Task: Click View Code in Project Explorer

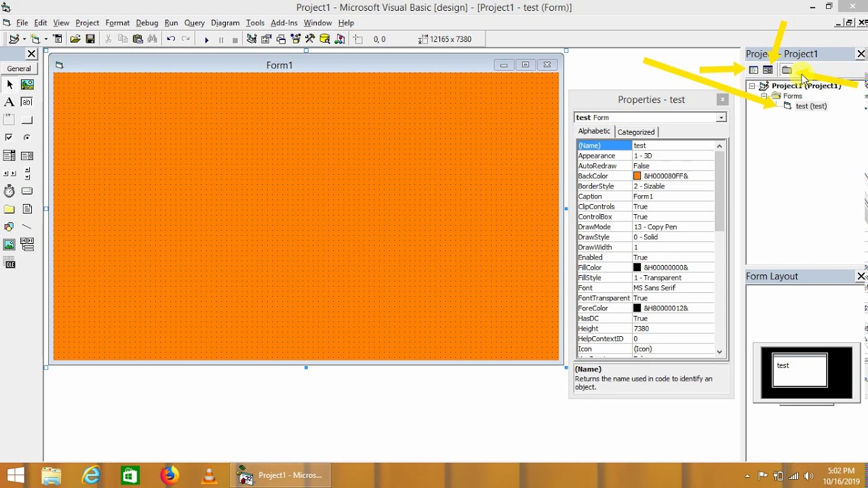Action: tap(753, 70)
